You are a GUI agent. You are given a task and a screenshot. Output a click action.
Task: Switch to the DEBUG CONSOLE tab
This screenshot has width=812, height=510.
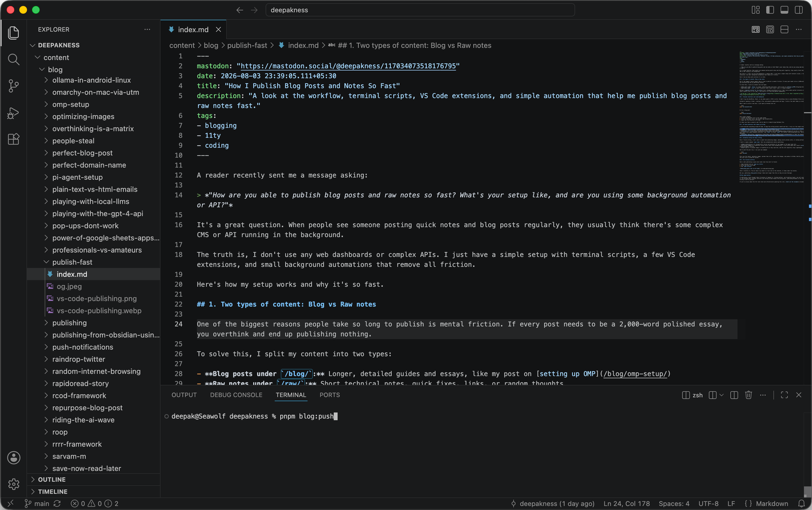point(236,395)
